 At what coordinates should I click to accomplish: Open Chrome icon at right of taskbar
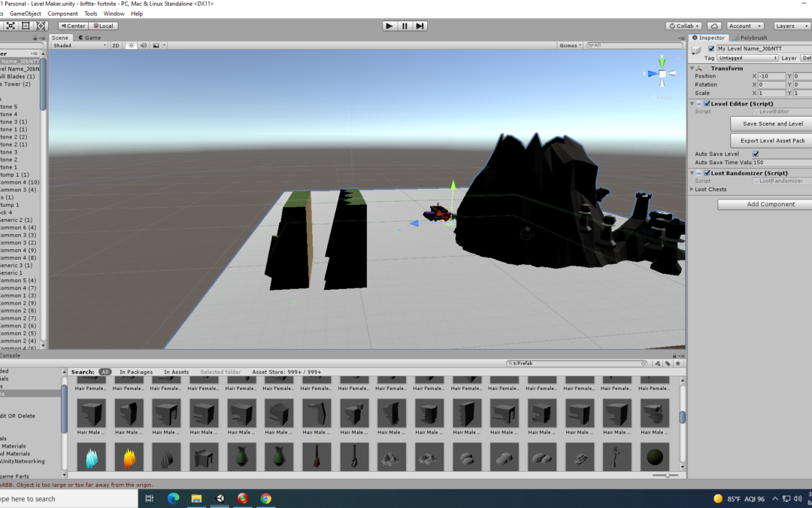(265, 499)
